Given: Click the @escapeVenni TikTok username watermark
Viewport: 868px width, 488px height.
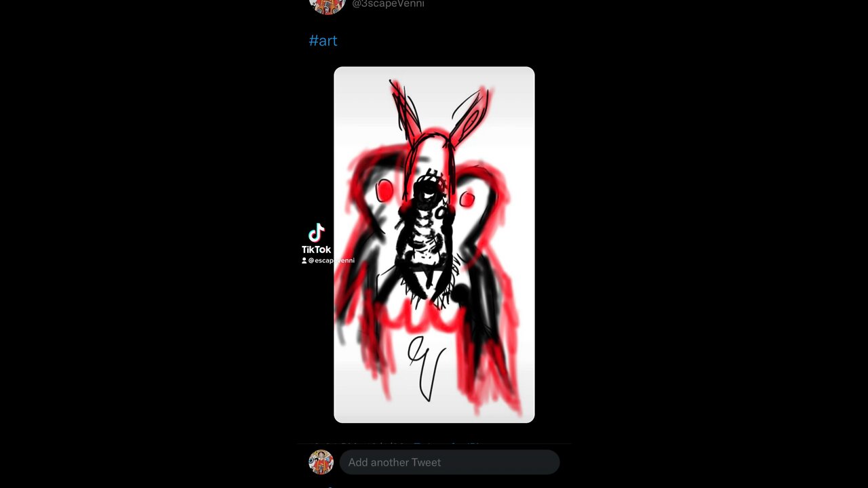Looking at the screenshot, I should tap(331, 260).
